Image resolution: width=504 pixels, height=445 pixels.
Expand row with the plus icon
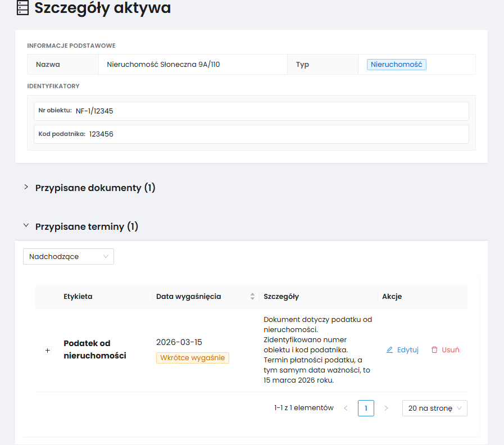tap(48, 350)
